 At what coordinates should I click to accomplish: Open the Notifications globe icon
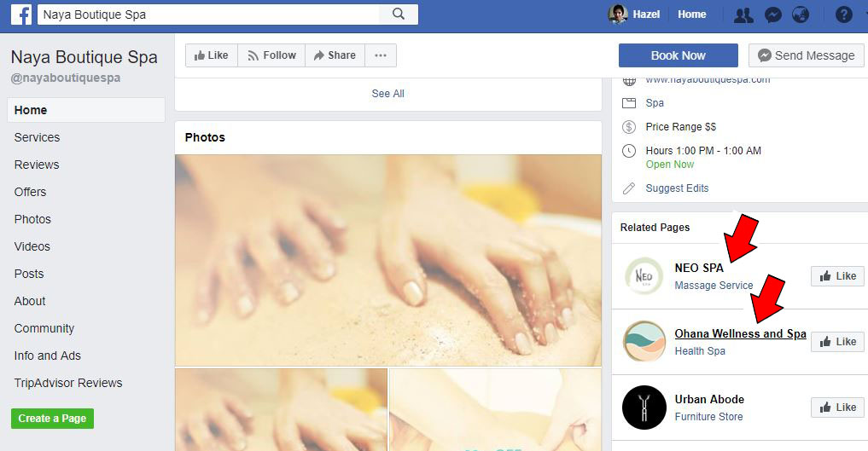[x=801, y=15]
